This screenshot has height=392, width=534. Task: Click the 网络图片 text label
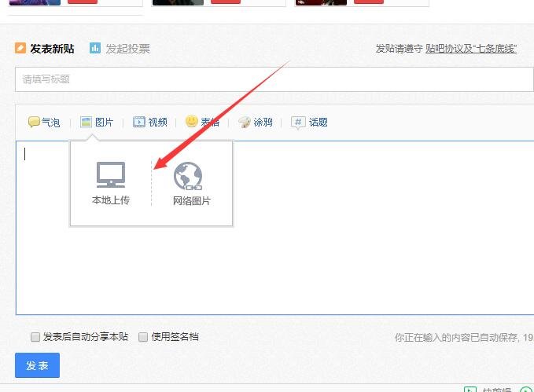[191, 201]
